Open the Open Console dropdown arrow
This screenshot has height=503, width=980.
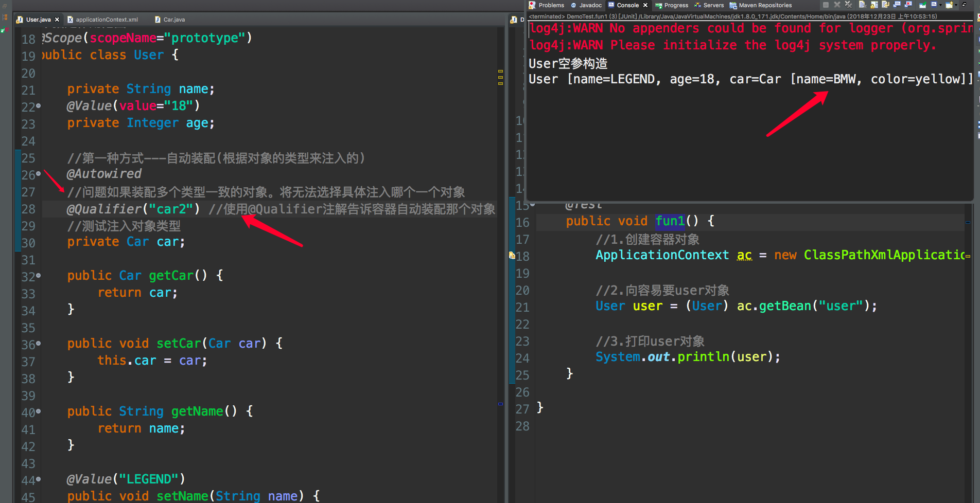click(956, 5)
